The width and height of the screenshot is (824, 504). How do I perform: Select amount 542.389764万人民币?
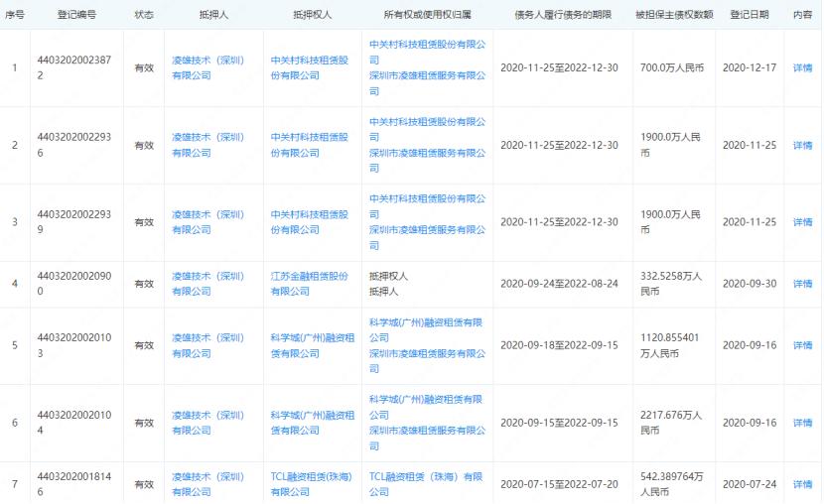tap(671, 484)
